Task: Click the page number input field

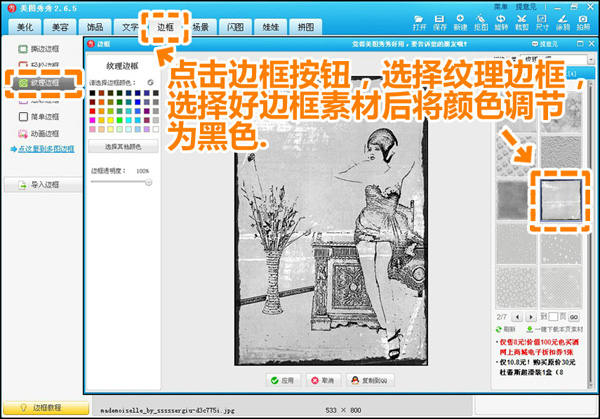Action: tap(553, 317)
